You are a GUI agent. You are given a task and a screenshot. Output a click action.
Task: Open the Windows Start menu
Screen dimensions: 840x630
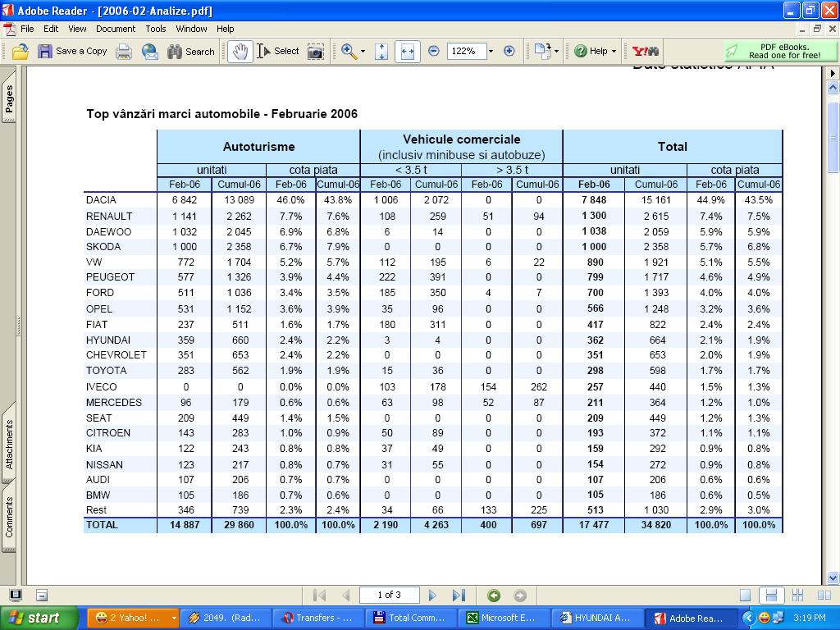click(39, 618)
